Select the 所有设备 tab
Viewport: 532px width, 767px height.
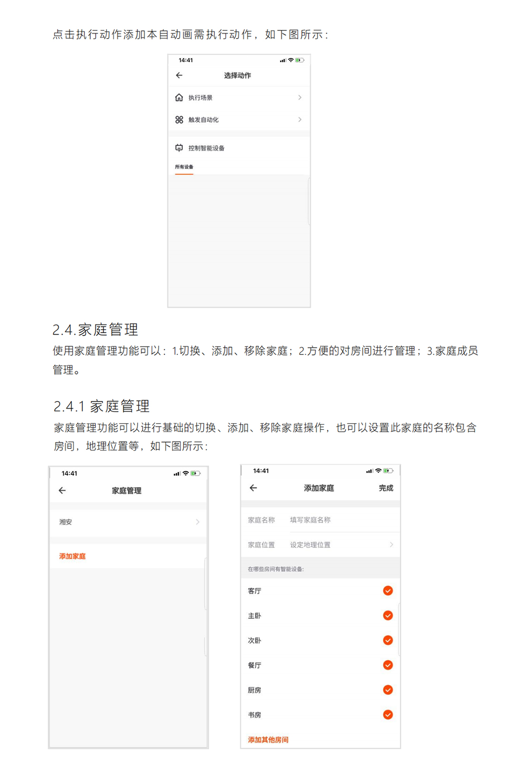(184, 167)
